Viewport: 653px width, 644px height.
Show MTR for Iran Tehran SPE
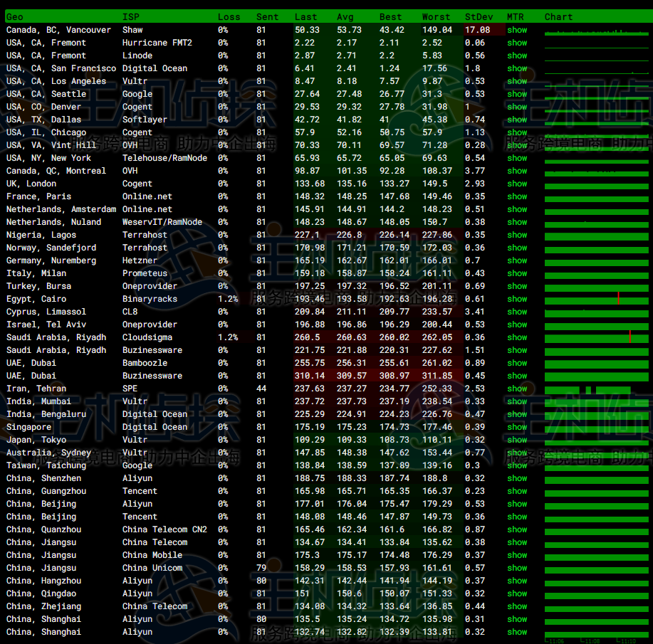tap(517, 389)
